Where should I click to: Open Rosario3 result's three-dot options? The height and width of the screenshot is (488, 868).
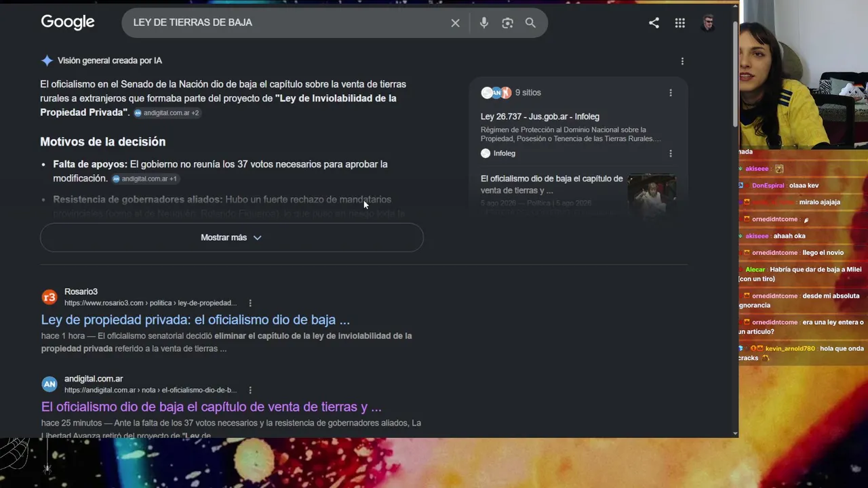pos(250,303)
